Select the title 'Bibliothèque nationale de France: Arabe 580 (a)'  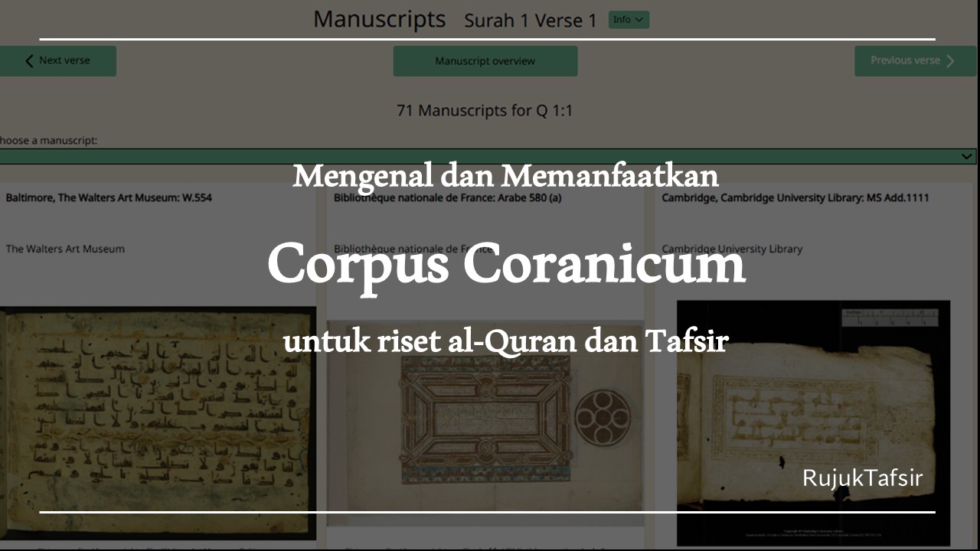448,197
